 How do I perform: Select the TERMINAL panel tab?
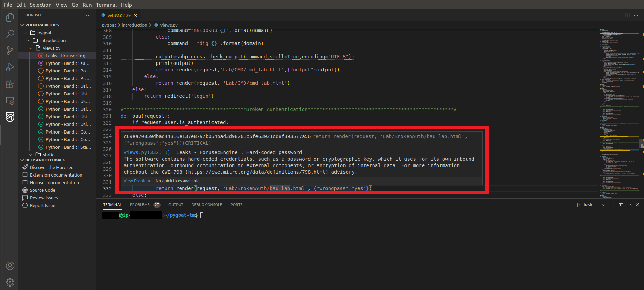(112, 205)
